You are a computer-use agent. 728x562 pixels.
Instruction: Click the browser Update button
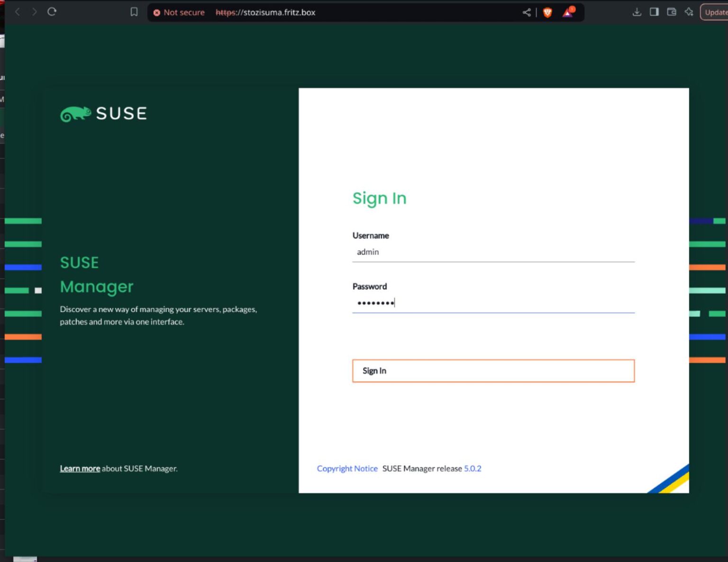715,12
